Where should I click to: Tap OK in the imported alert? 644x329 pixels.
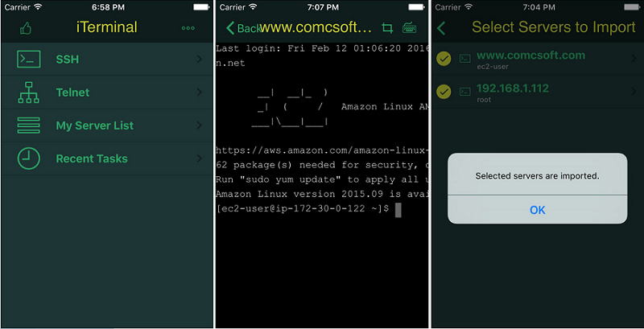pyautogui.click(x=537, y=210)
